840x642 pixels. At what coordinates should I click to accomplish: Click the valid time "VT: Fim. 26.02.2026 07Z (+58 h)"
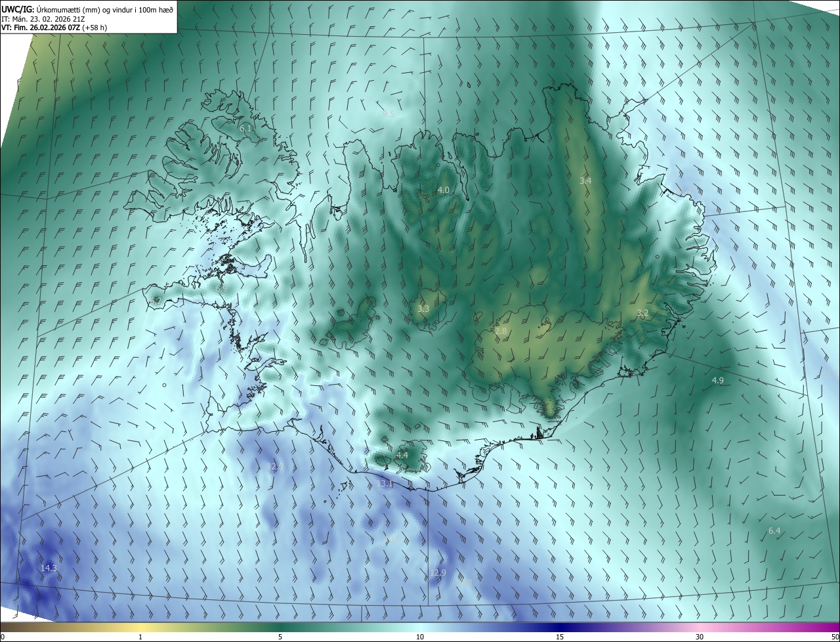click(54, 28)
